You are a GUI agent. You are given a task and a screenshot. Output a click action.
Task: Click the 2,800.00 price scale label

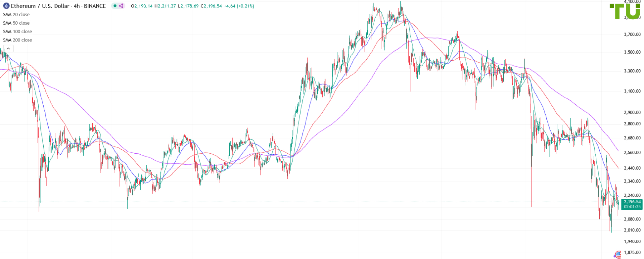click(x=632, y=124)
